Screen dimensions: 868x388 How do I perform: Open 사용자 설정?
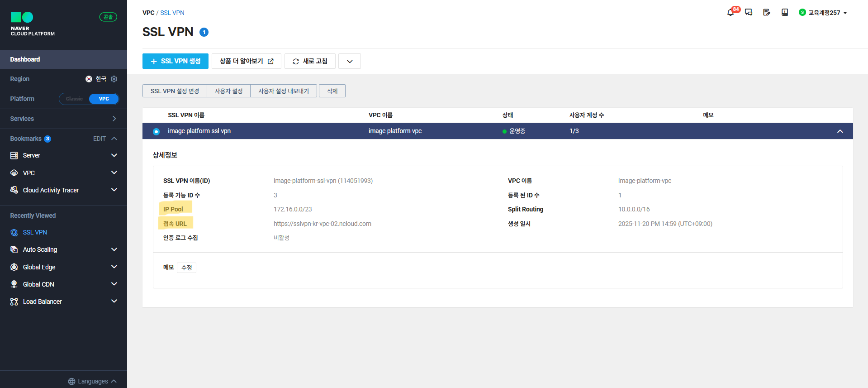click(x=228, y=91)
